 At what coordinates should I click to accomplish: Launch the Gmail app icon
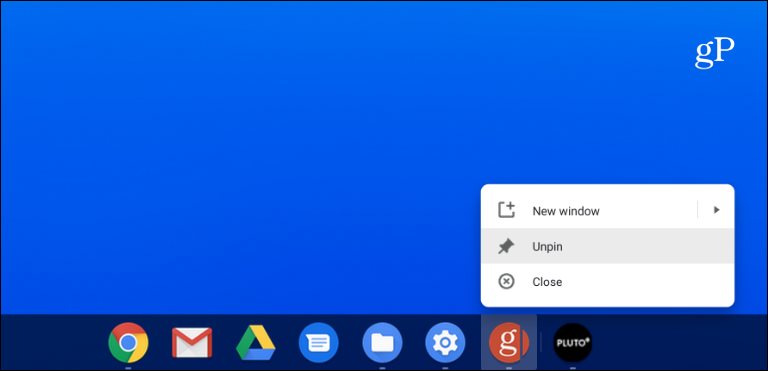tap(192, 342)
